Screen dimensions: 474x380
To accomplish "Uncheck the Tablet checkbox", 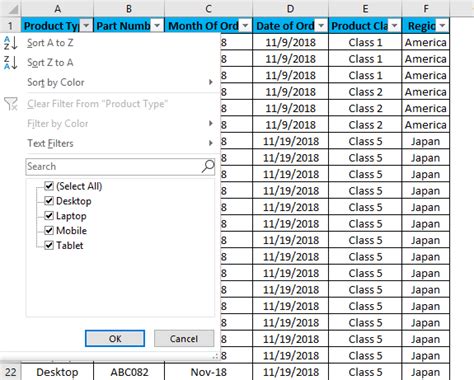I will point(49,245).
